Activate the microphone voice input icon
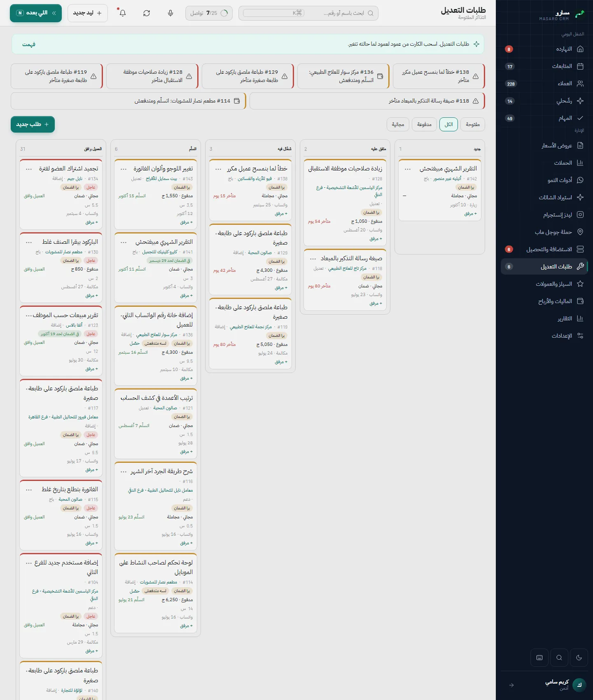The width and height of the screenshot is (593, 700). coord(170,13)
